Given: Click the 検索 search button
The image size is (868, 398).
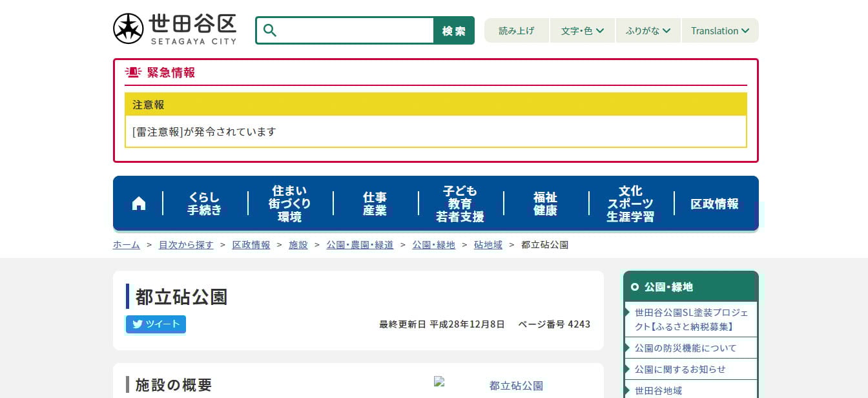Looking at the screenshot, I should (453, 30).
